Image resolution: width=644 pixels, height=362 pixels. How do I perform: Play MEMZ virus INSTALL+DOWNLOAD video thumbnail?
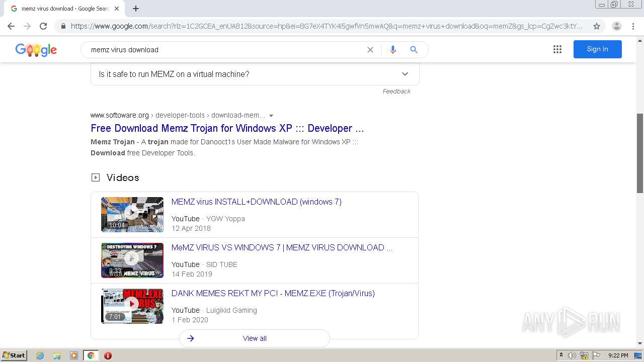point(132,215)
